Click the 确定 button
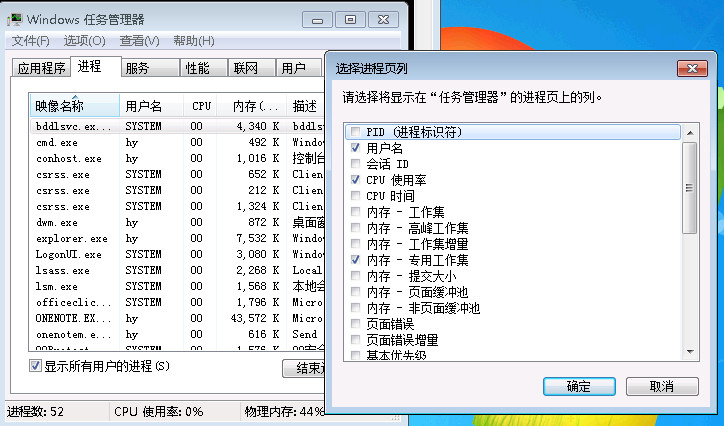724x426 pixels. 579,386
